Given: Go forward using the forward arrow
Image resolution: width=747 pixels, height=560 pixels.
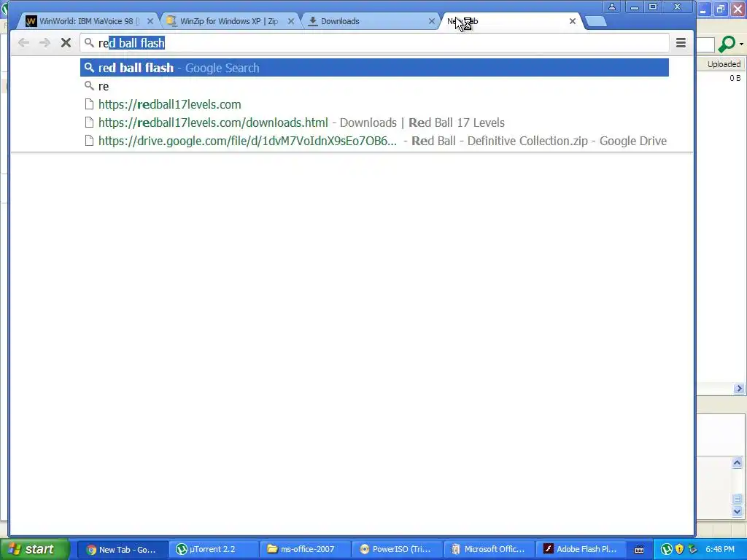Looking at the screenshot, I should coord(44,43).
